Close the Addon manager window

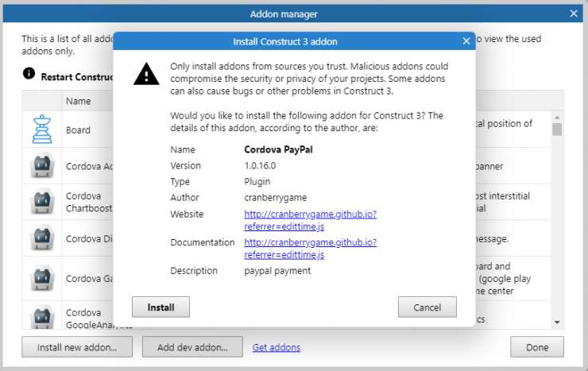pyautogui.click(x=574, y=14)
